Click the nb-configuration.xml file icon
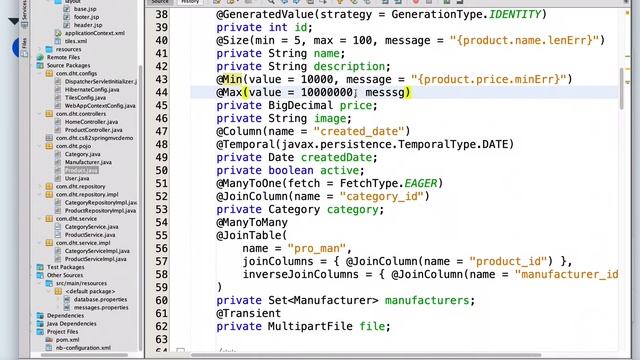The height and width of the screenshot is (360, 640). tap(49, 348)
